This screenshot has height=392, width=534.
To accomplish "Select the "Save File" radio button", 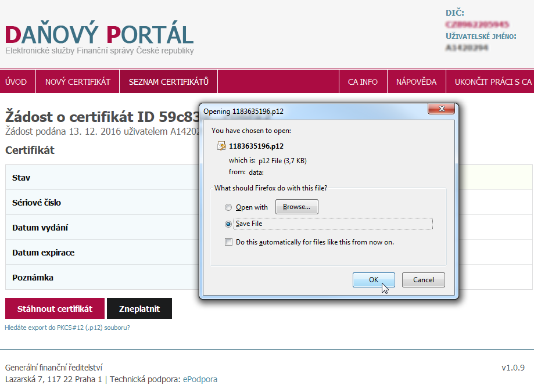I will pos(228,224).
